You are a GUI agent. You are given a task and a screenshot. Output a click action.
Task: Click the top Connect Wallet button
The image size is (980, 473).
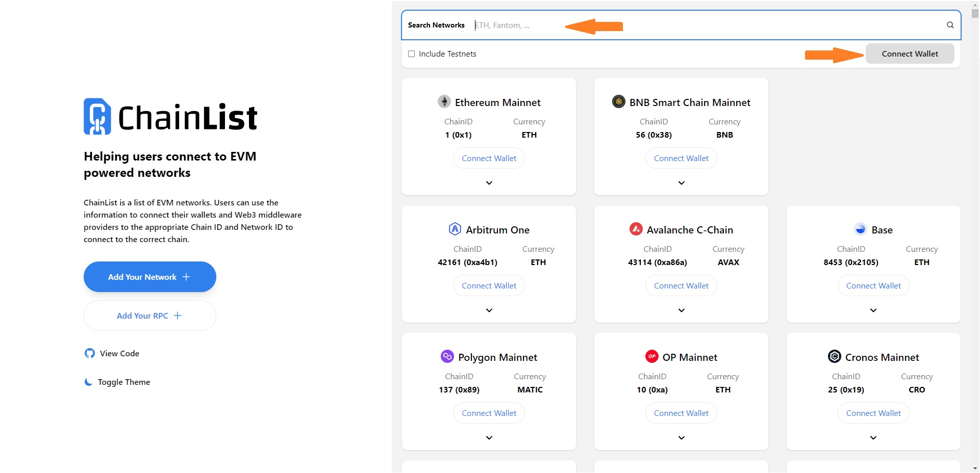[910, 54]
